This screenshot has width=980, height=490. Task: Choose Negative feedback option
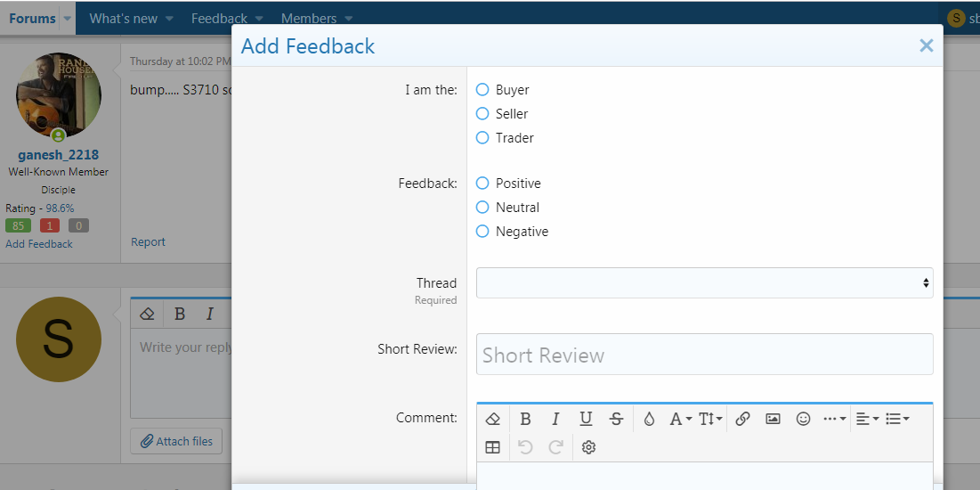pos(482,231)
